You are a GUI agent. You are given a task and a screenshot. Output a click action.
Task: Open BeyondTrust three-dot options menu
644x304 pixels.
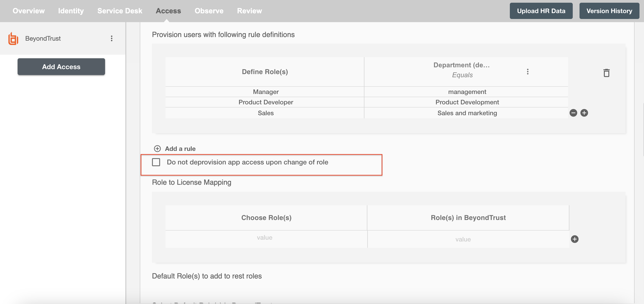pos(111,38)
